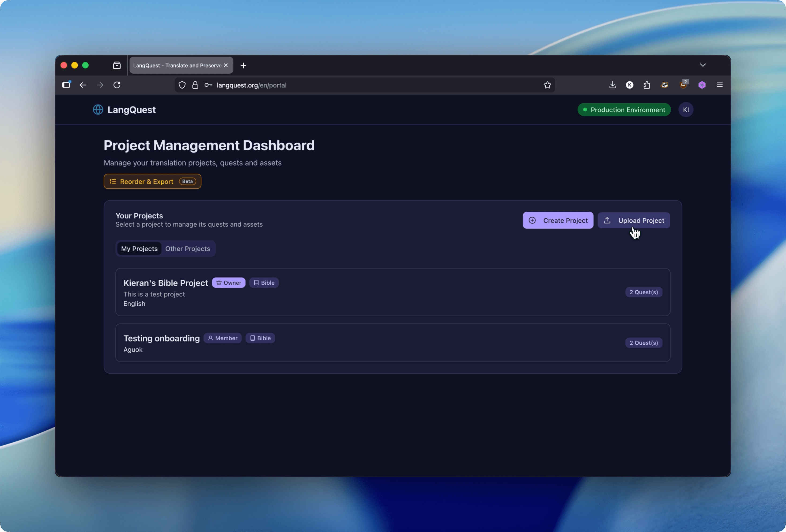The image size is (786, 532).
Task: Click the plus-circle icon on Create Project
Action: tap(532, 220)
